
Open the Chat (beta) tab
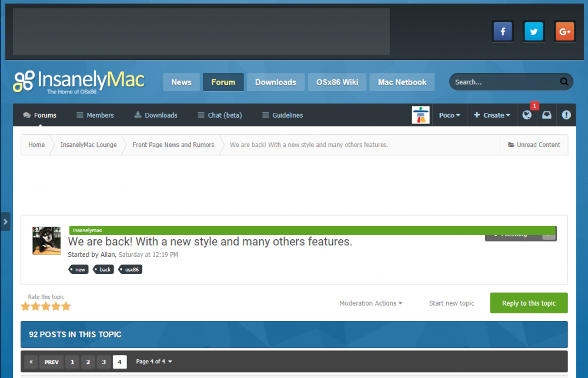pyautogui.click(x=220, y=115)
